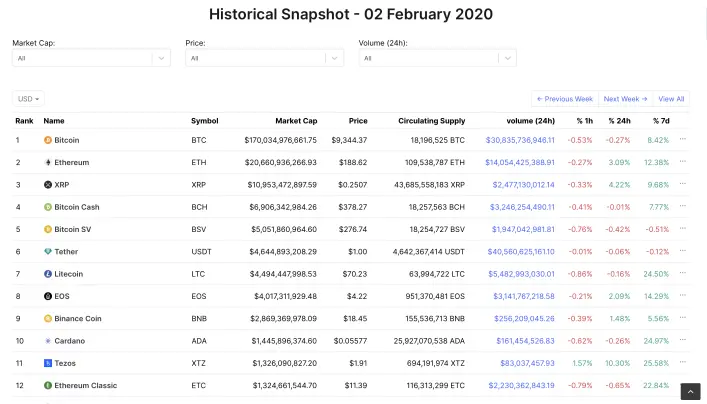Screen dimensions: 707x404
Task: Click the View All button
Action: pyautogui.click(x=671, y=99)
